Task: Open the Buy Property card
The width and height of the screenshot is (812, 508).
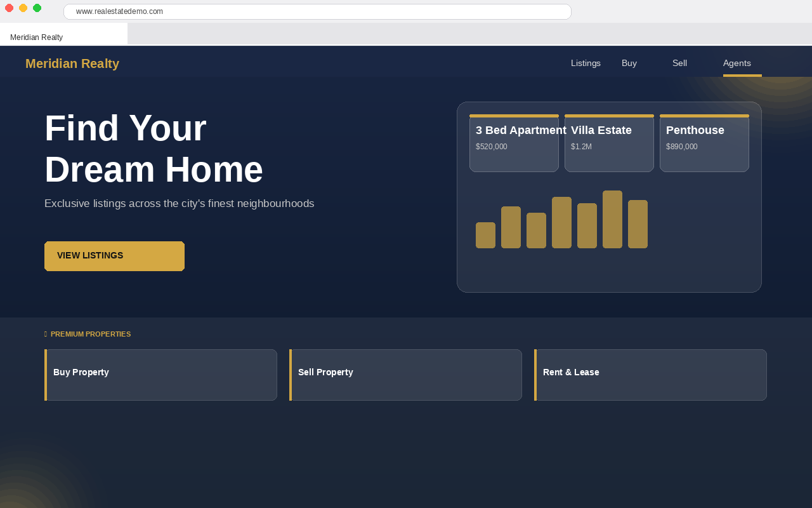Action: [x=160, y=375]
